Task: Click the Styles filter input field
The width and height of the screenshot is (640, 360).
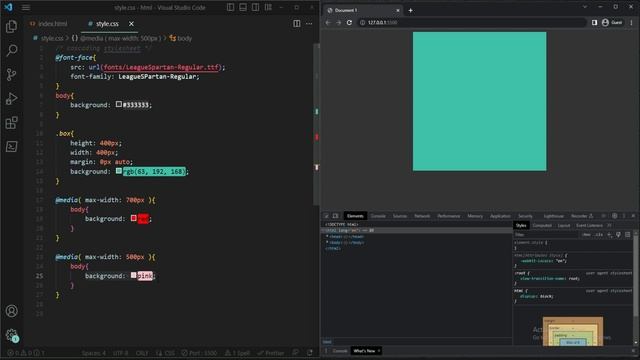Action: pos(547,235)
